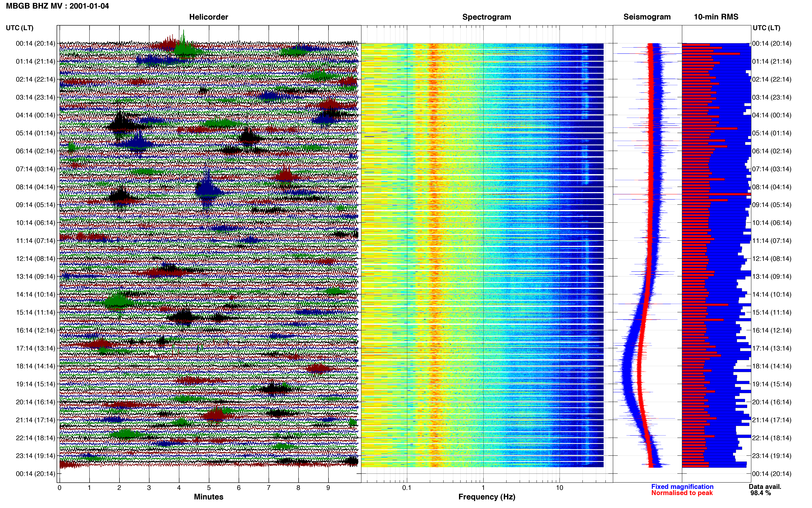Click the 'Minutes' x-axis label
Screen dimensions: 812x508
point(209,497)
